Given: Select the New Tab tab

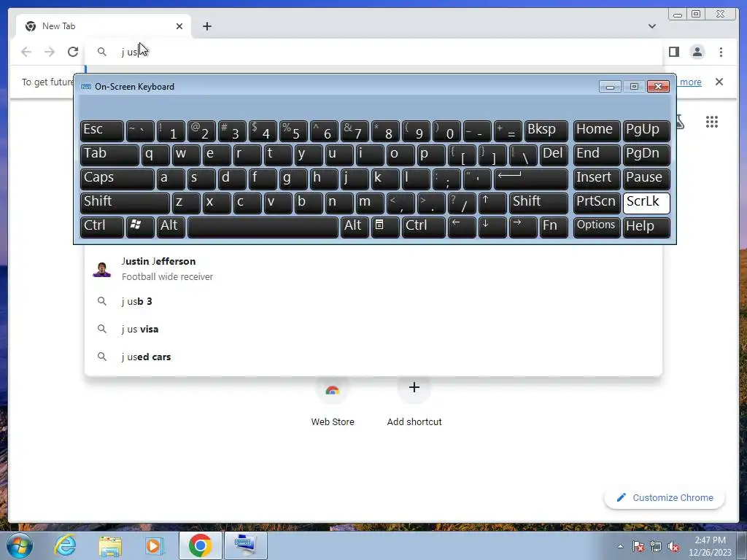Looking at the screenshot, I should (x=104, y=26).
